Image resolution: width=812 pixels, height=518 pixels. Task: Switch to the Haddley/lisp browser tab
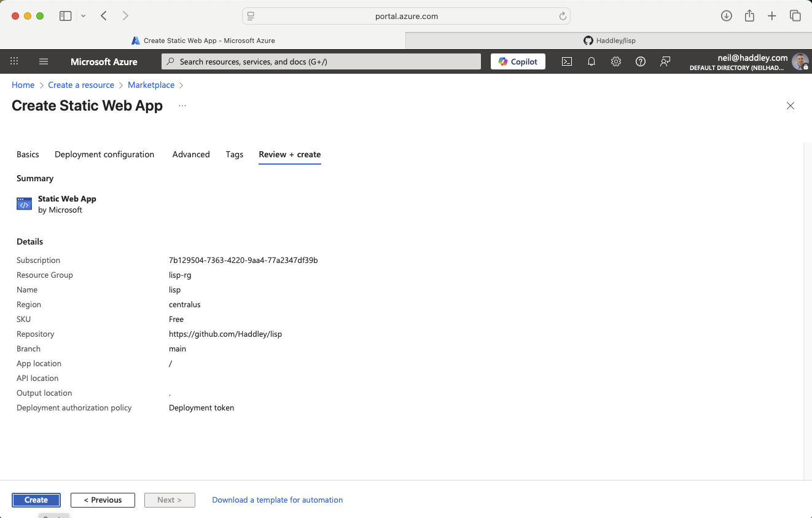pos(609,41)
